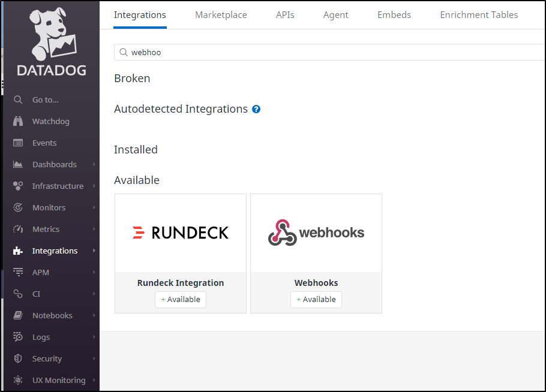Image resolution: width=546 pixels, height=392 pixels.
Task: Click the Logs sidebar icon
Action: [18, 337]
